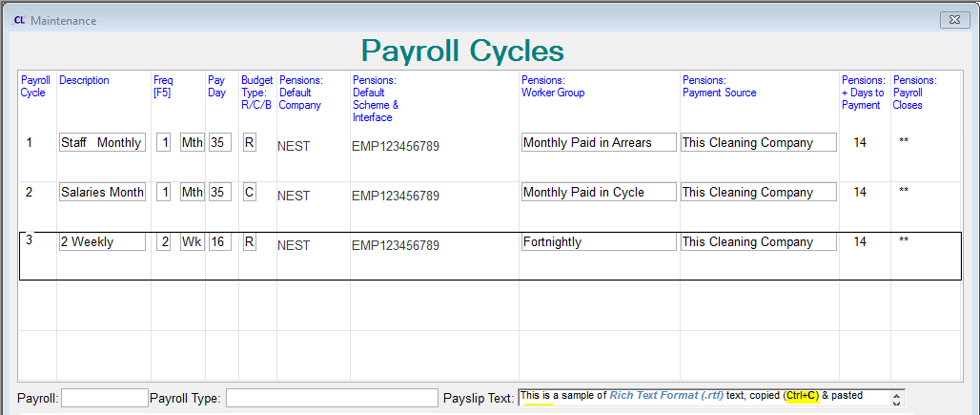Click the Wk frequency unit field
This screenshot has height=415, width=980.
(x=192, y=241)
